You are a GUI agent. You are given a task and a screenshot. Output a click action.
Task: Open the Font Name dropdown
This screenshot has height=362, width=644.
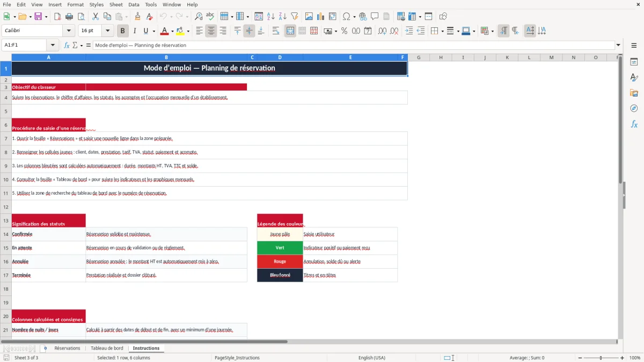69,31
